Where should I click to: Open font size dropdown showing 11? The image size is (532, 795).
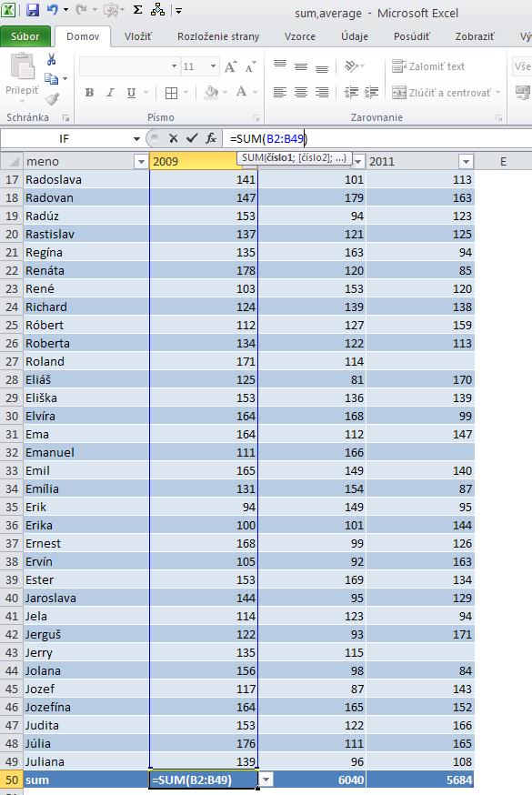coord(214,66)
